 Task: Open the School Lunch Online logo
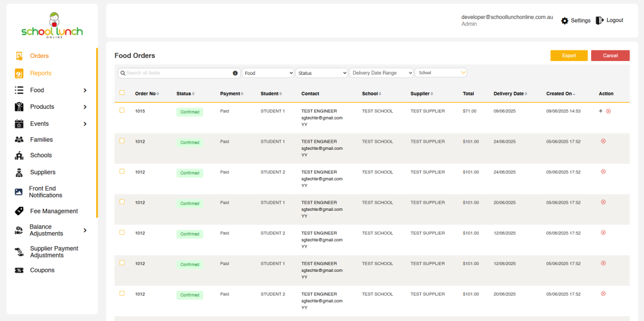coord(52,25)
